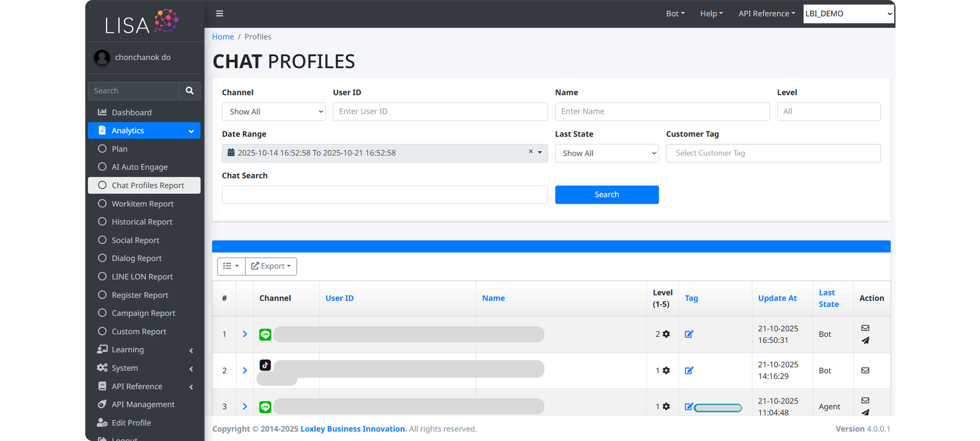Image resolution: width=980 pixels, height=441 pixels.
Task: Click the LINE channel icon in row 1
Action: [265, 334]
